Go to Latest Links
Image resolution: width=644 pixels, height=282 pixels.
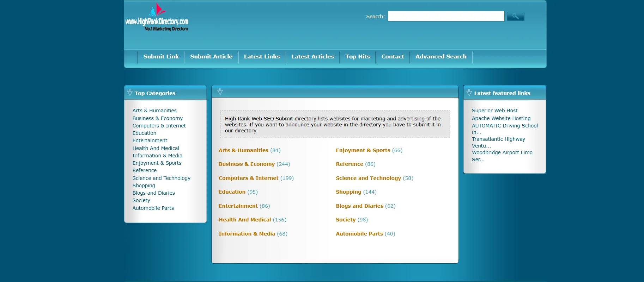[262, 56]
